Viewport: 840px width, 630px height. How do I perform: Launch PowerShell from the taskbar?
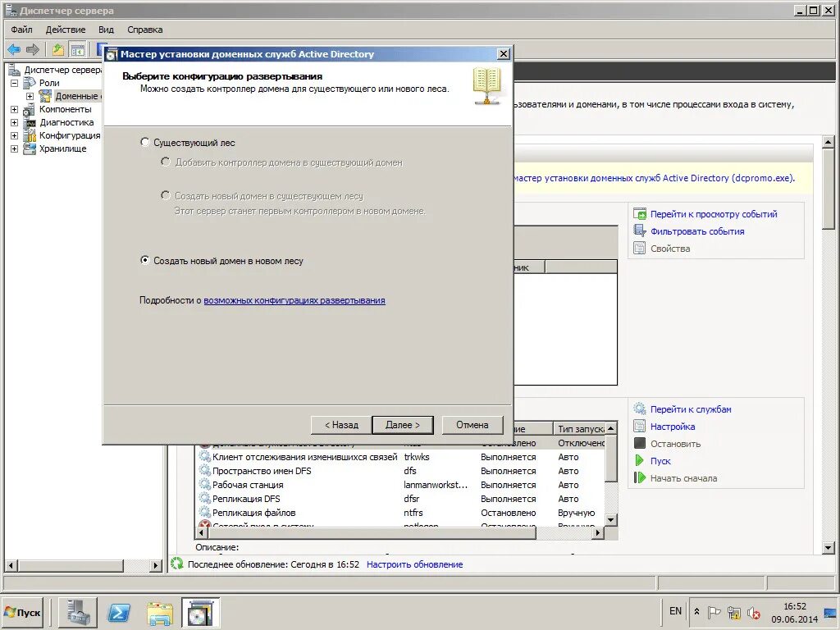point(118,612)
